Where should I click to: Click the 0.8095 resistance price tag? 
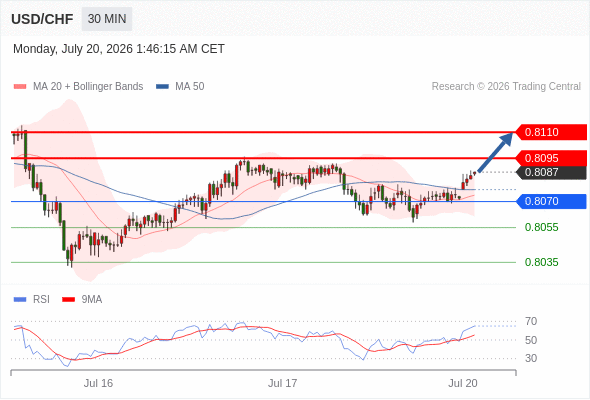(x=551, y=158)
